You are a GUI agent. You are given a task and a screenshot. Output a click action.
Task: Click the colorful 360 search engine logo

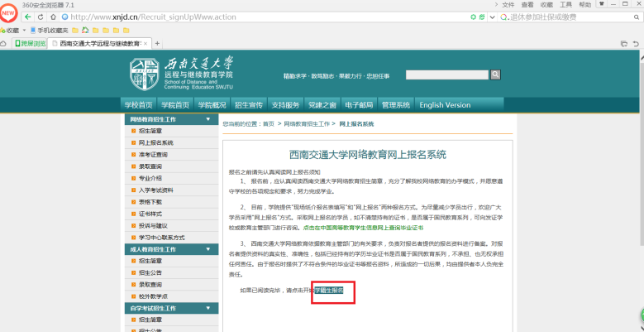[x=503, y=17]
